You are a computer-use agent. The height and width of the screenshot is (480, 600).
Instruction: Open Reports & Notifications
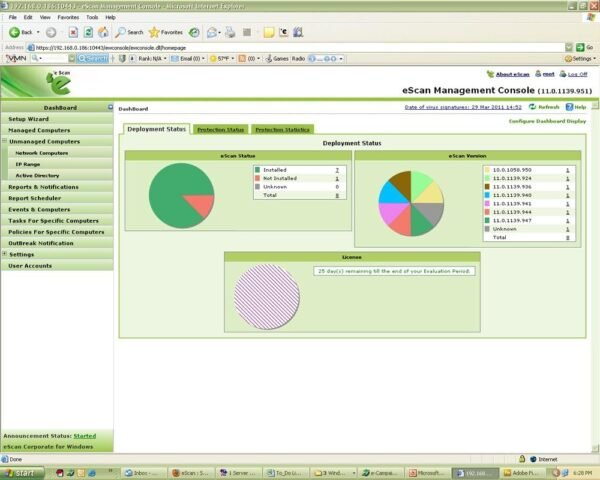(57, 187)
